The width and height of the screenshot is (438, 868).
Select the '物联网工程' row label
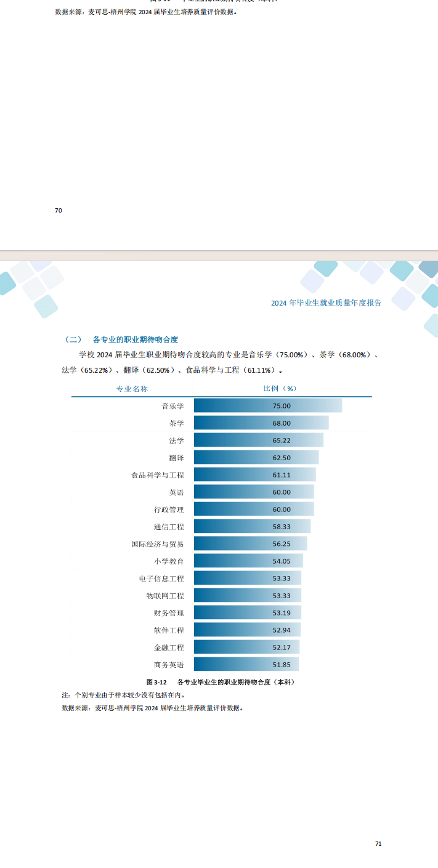click(165, 596)
